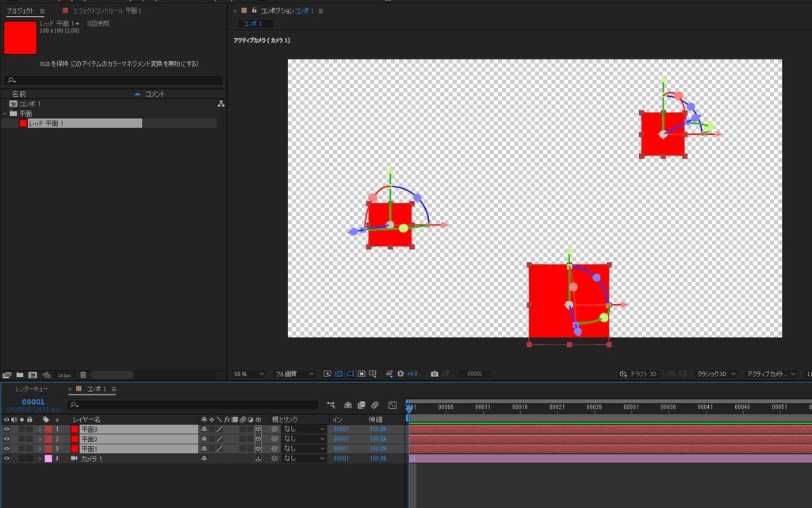Viewport: 812px width, 508px height.
Task: Open composition mini-flowchart icon in timeline
Action: pos(331,405)
